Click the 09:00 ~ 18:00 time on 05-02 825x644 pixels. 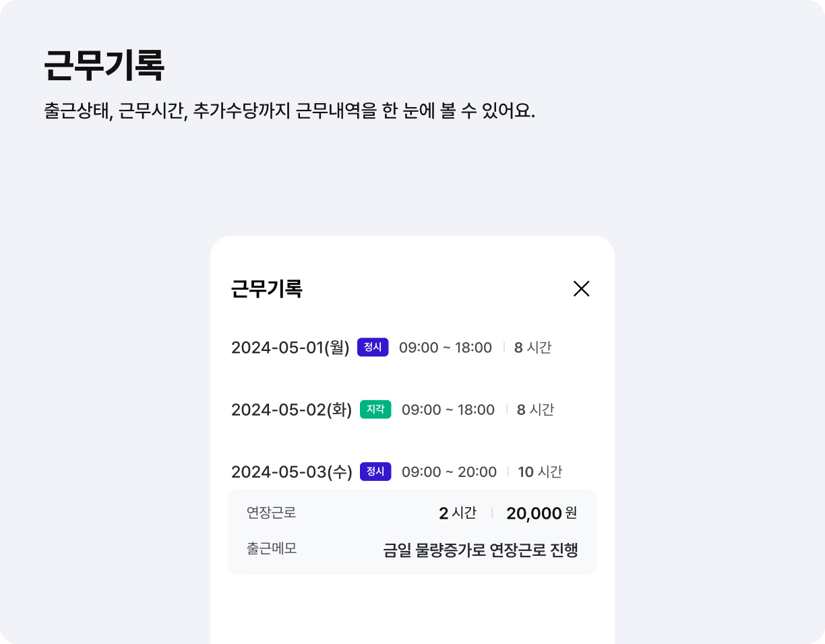tap(448, 410)
